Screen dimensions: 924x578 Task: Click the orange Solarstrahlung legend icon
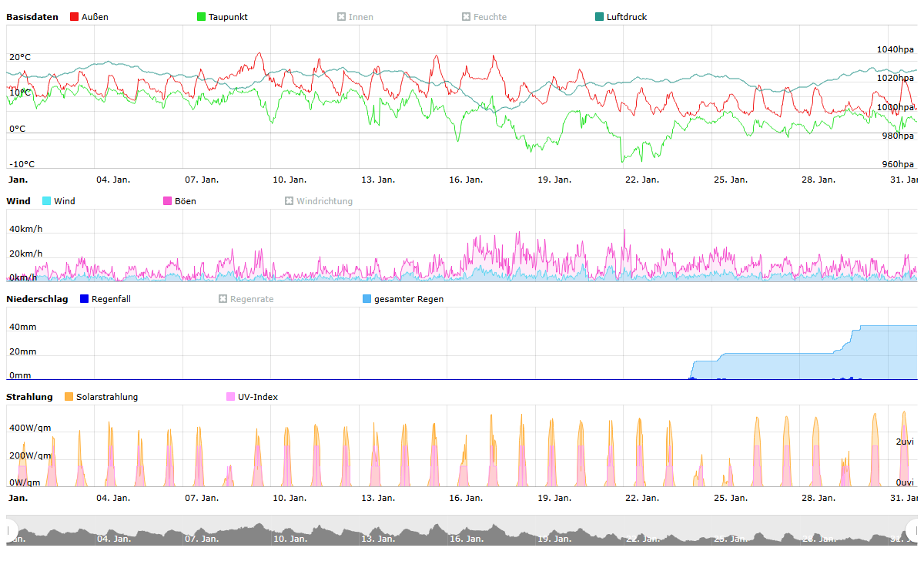tap(69, 397)
